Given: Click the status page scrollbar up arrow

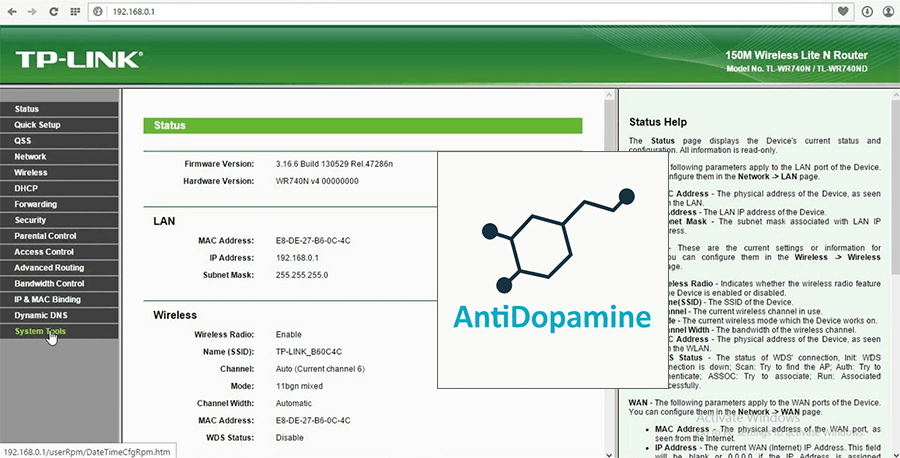Looking at the screenshot, I should (x=610, y=96).
